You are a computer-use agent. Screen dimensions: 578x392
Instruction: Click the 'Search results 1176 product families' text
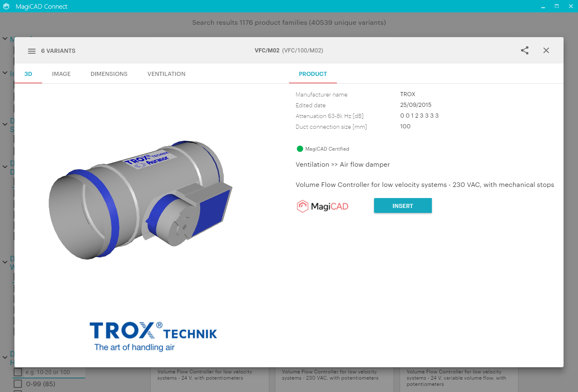click(x=289, y=23)
